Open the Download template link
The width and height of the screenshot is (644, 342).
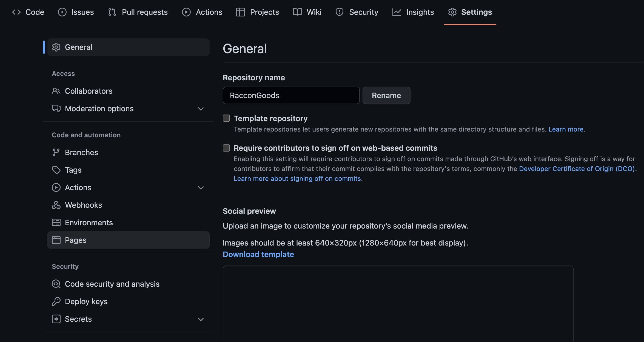pyautogui.click(x=258, y=254)
